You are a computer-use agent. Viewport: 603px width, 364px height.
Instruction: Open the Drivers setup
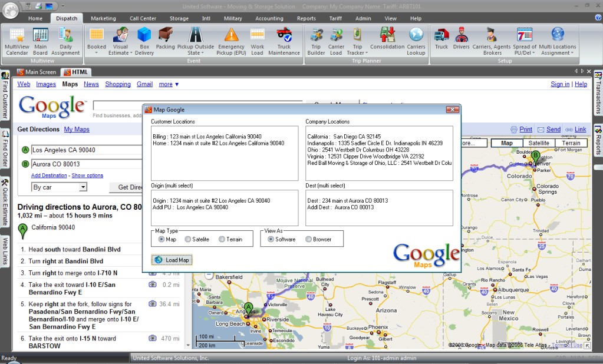point(461,39)
